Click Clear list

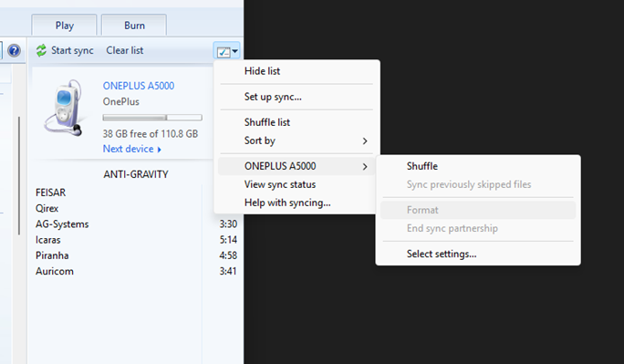click(125, 50)
